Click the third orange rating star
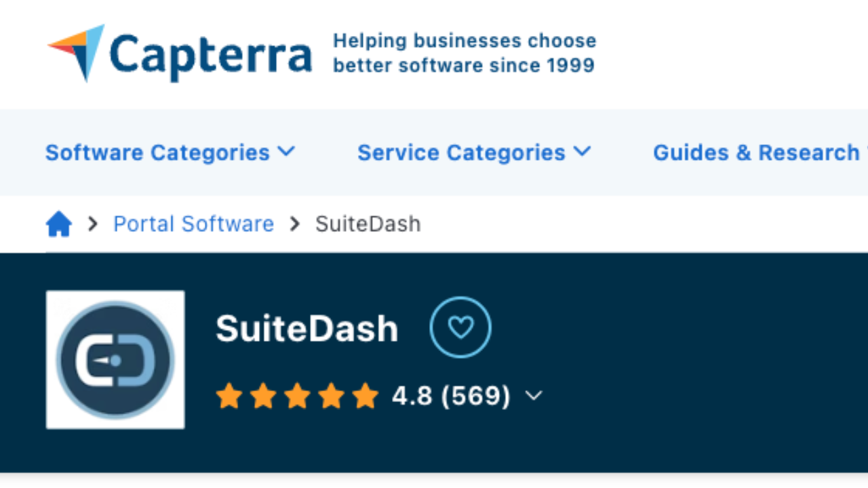Viewport: 868px width, 488px height. pos(297,396)
